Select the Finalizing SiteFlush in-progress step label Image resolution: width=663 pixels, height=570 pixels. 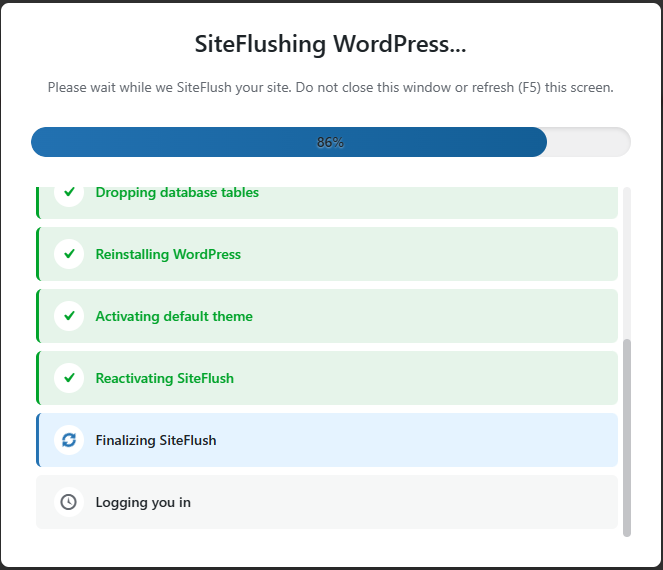click(x=156, y=440)
